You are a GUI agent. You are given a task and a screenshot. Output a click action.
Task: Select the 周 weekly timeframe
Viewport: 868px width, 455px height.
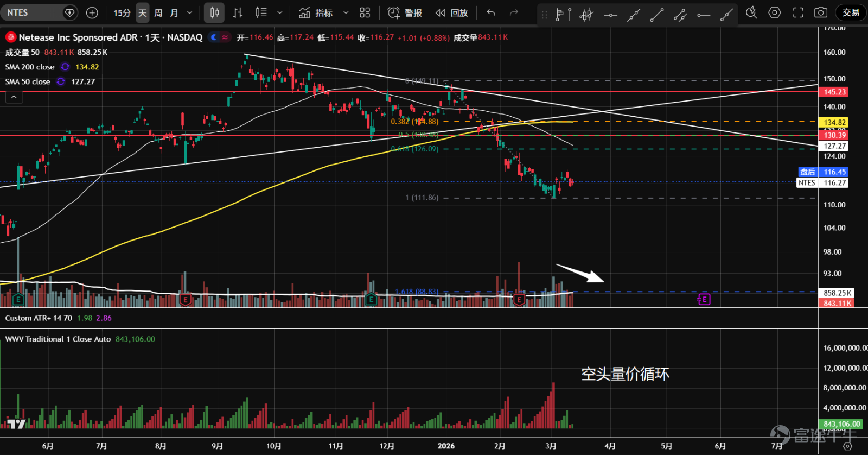158,12
